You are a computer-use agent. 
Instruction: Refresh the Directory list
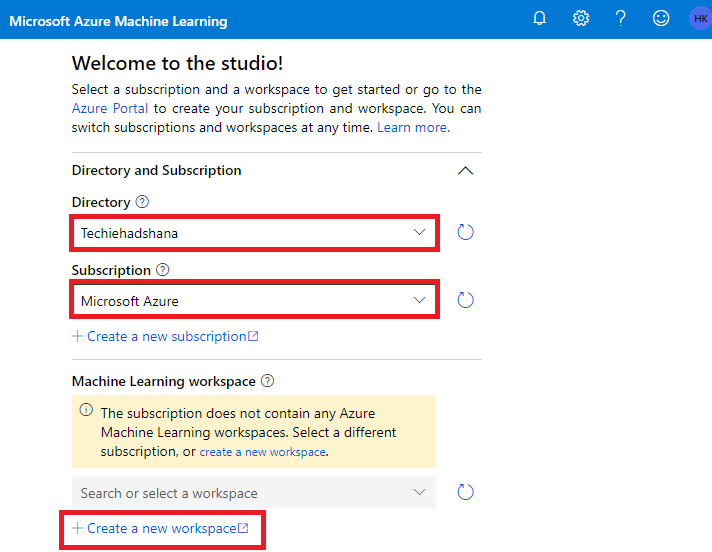[x=465, y=233]
